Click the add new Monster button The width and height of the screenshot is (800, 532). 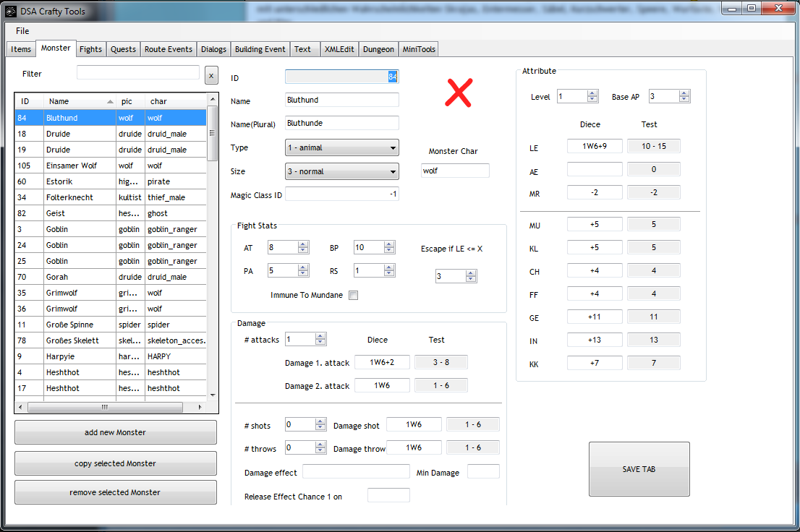pos(115,432)
